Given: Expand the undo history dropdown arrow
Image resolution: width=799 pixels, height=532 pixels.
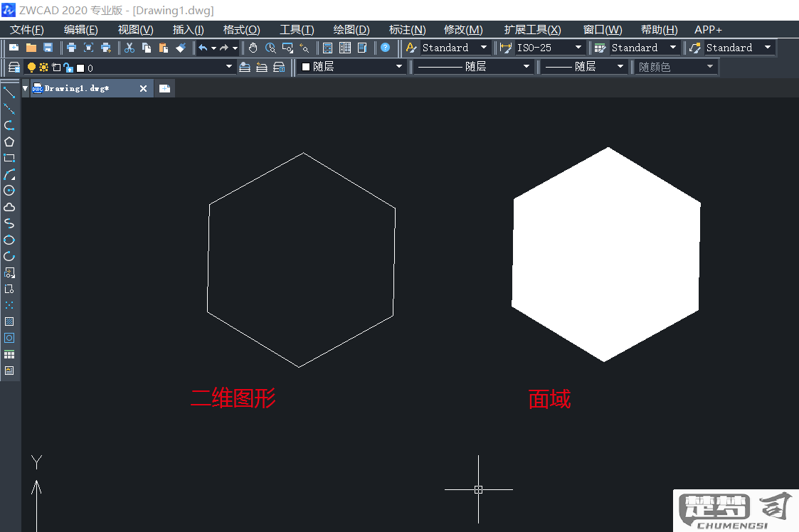Looking at the screenshot, I should tap(213, 48).
